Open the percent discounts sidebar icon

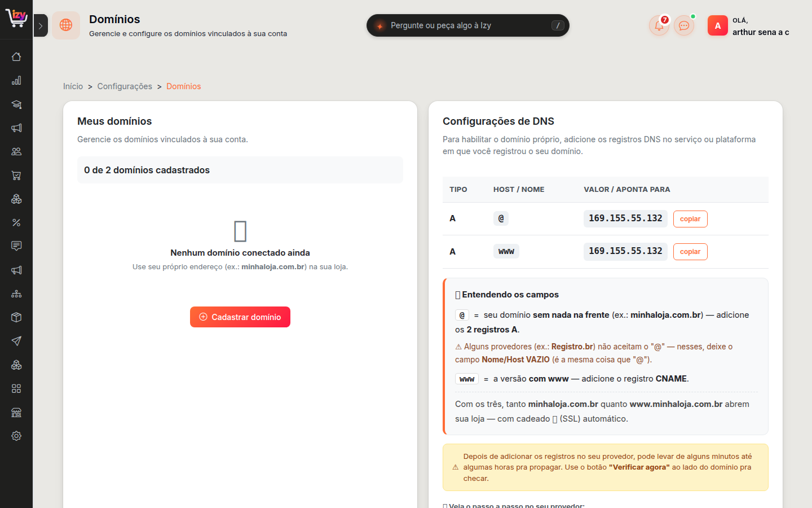click(x=16, y=222)
